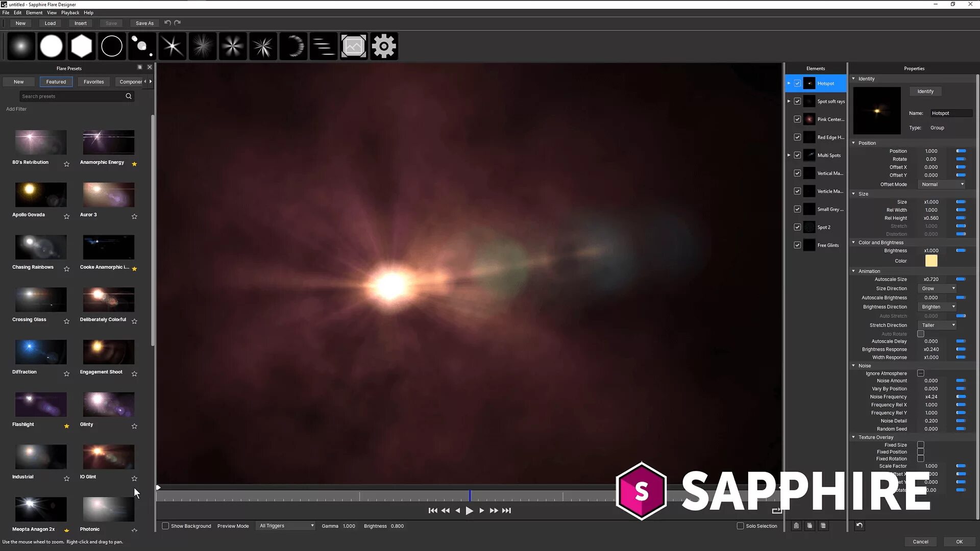This screenshot has width=980, height=551.
Task: Enable Show Background option
Action: (165, 525)
